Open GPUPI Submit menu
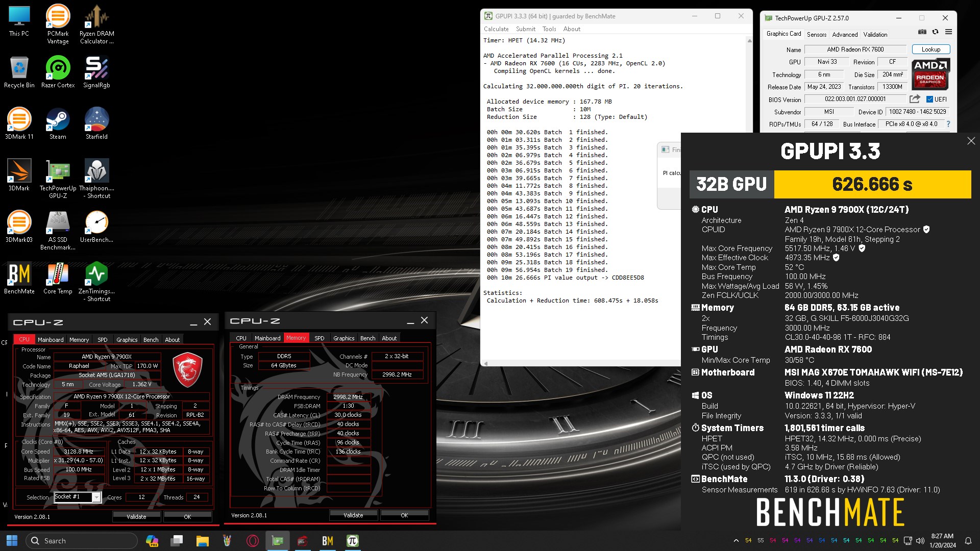Image resolution: width=980 pixels, height=551 pixels. click(x=526, y=29)
